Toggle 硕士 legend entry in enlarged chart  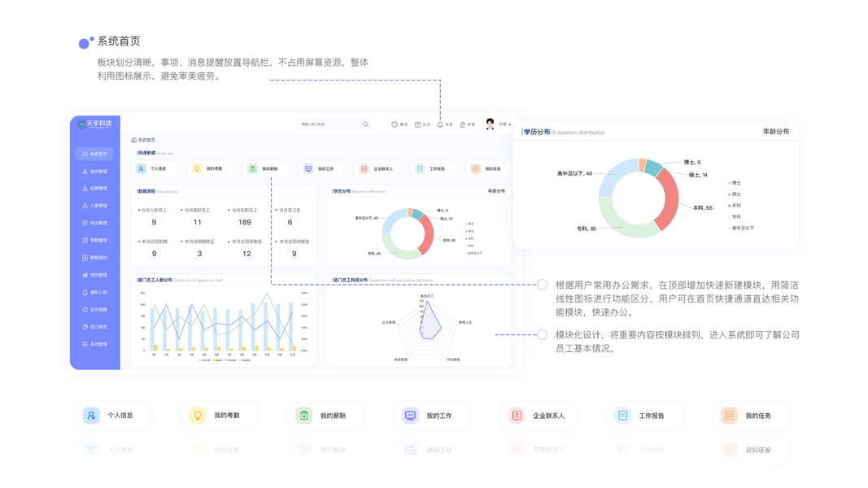(x=735, y=194)
